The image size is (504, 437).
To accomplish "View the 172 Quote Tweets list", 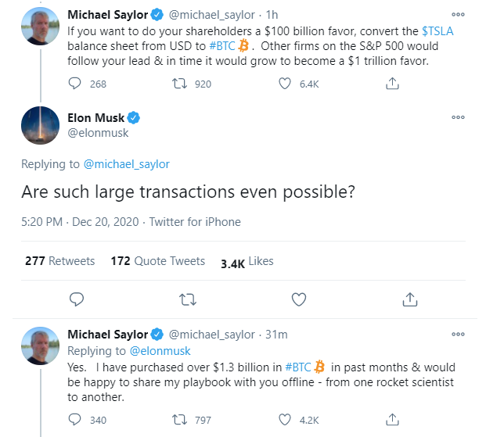I will (157, 261).
